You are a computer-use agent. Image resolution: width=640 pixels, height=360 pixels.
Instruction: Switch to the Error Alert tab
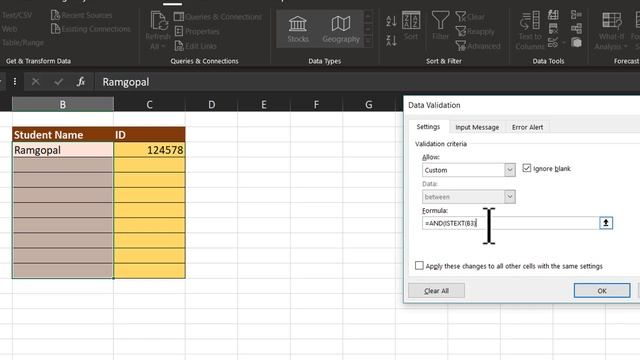(527, 127)
